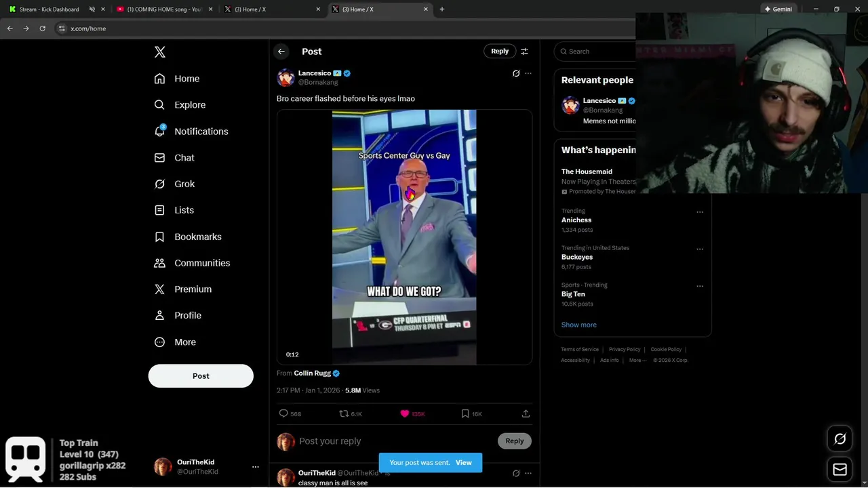Click Lancesico in Relevant people
This screenshot has width=868, height=488.
(599, 101)
